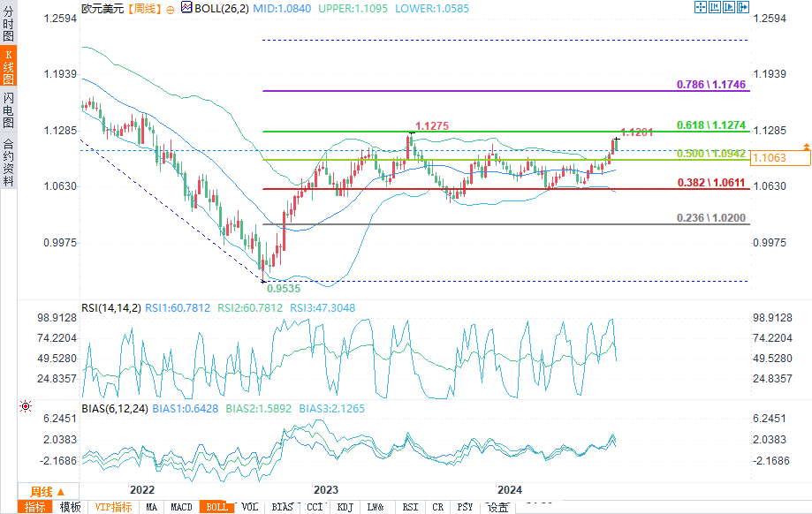Viewport: 812px width, 514px height.
Task: Click the 2022 time axis label
Action: pos(142,489)
